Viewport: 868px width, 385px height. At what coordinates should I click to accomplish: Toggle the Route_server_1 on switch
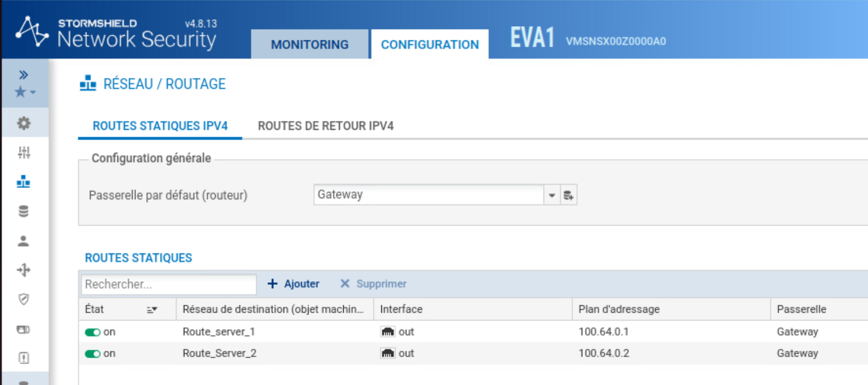[93, 332]
